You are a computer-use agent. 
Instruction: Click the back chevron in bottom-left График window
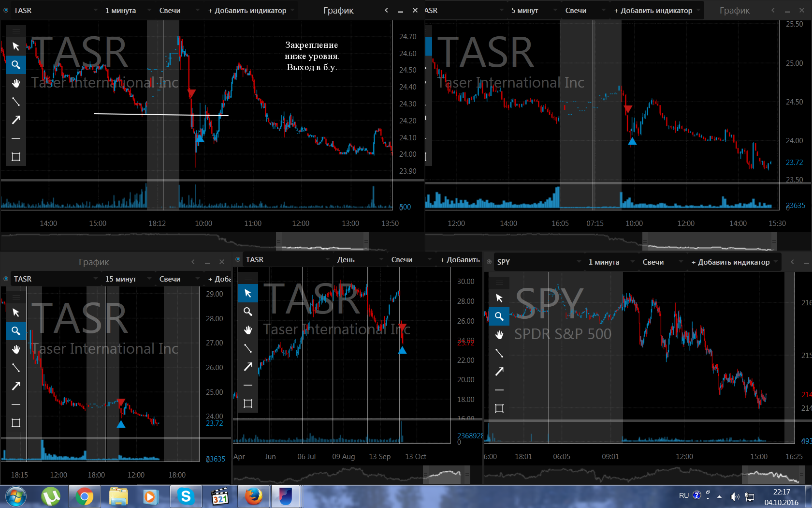click(193, 262)
